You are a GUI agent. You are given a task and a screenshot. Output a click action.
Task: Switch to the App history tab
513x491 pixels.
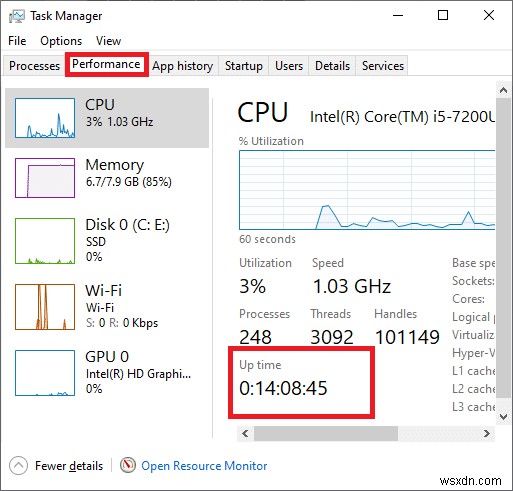tap(183, 66)
